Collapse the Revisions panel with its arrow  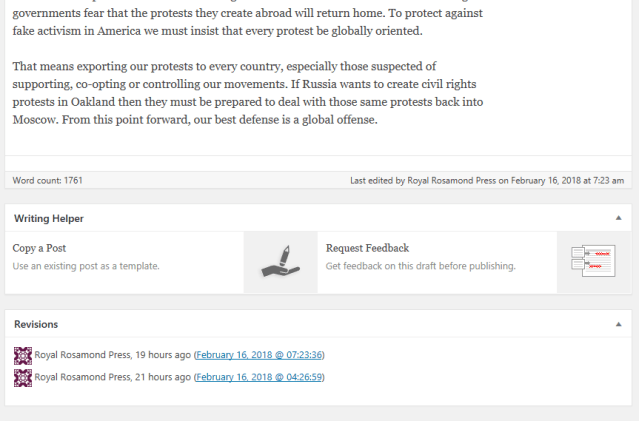[x=618, y=324]
